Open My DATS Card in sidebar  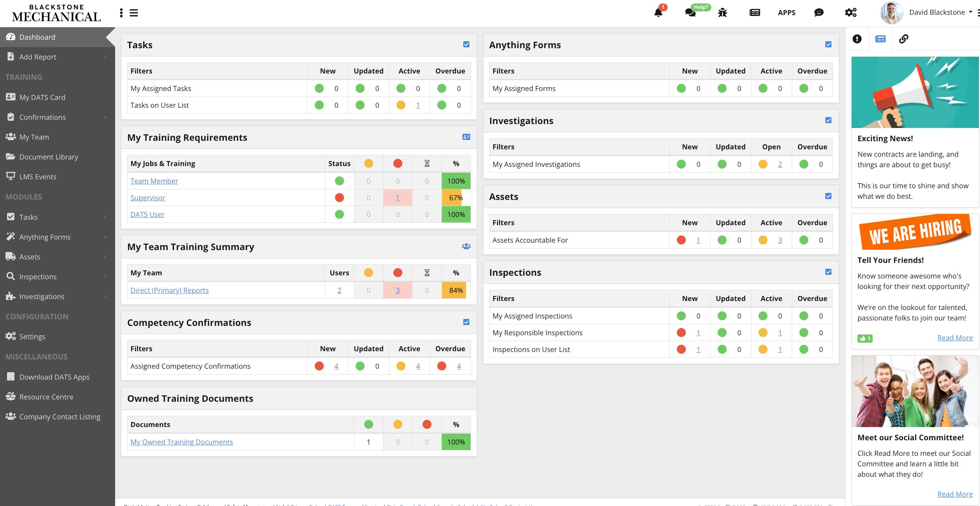point(42,97)
